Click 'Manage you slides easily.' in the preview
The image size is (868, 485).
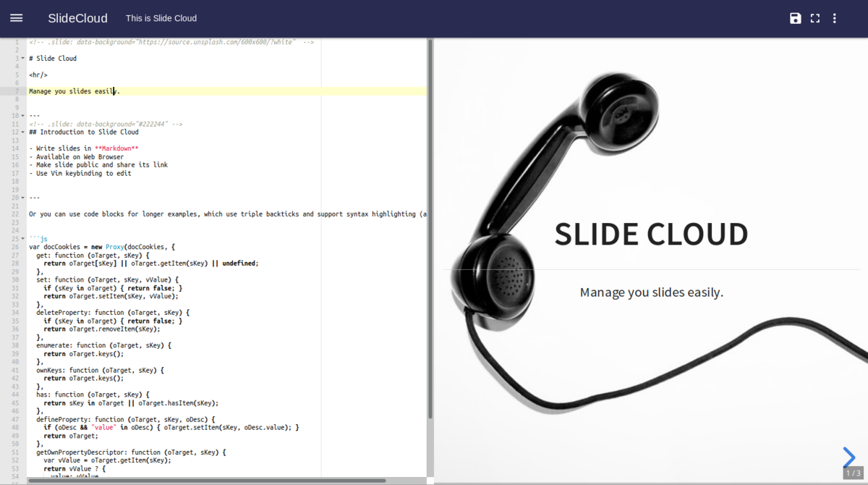(x=652, y=292)
